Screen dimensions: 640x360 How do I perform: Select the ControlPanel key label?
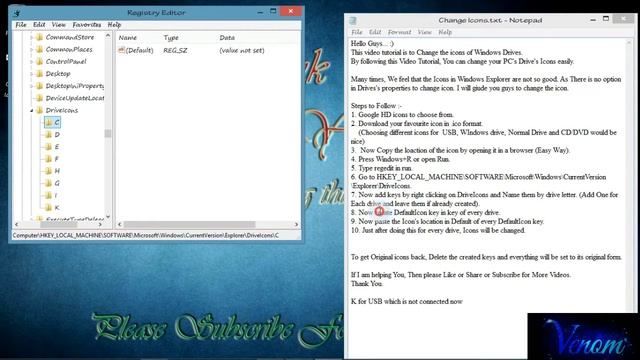point(66,62)
